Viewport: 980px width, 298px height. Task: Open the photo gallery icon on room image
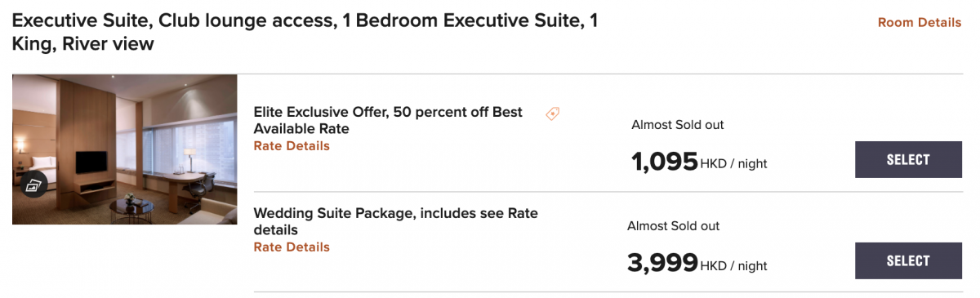click(33, 185)
